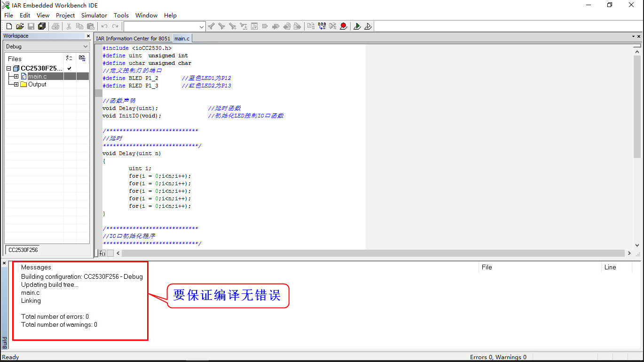Open the Debug configuration dropdown
The height and width of the screenshot is (362, 644).
pyautogui.click(x=47, y=47)
